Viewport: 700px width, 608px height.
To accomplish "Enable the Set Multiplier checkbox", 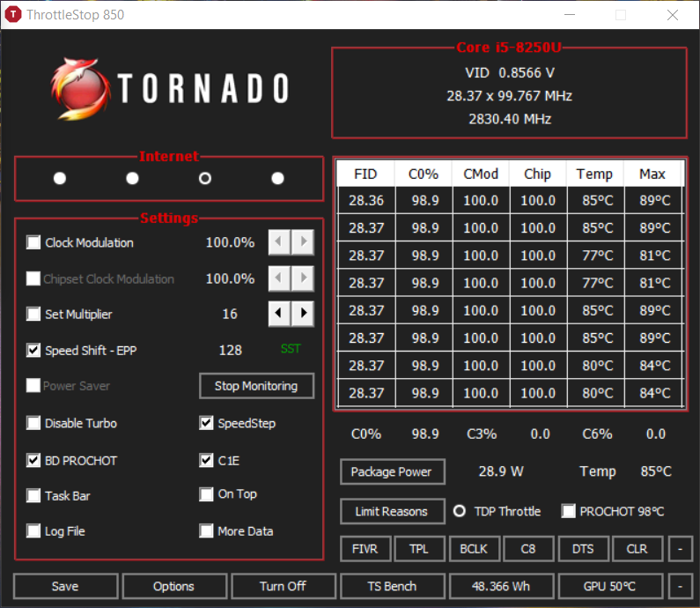I will coord(33,314).
